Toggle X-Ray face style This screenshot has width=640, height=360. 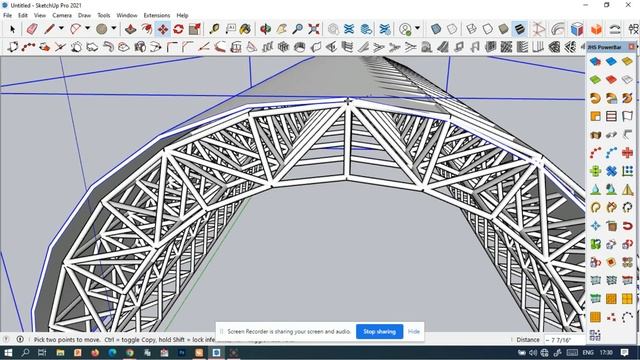tap(436, 29)
